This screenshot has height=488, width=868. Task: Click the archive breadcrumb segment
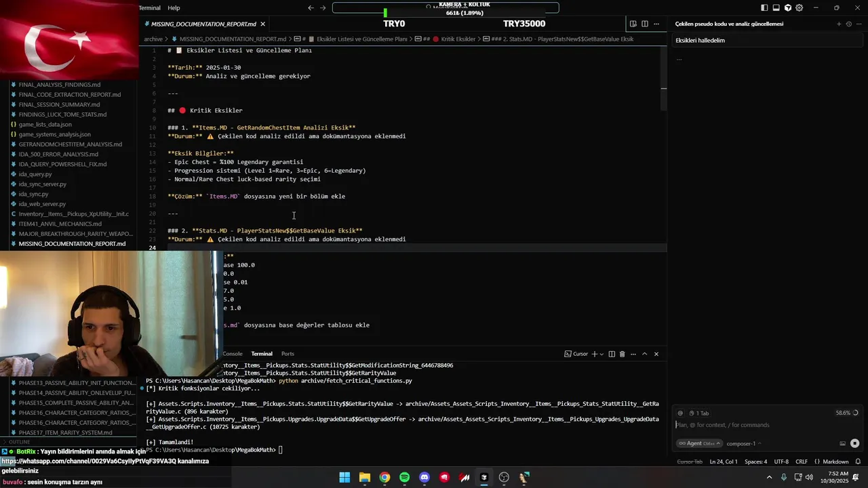(x=153, y=39)
